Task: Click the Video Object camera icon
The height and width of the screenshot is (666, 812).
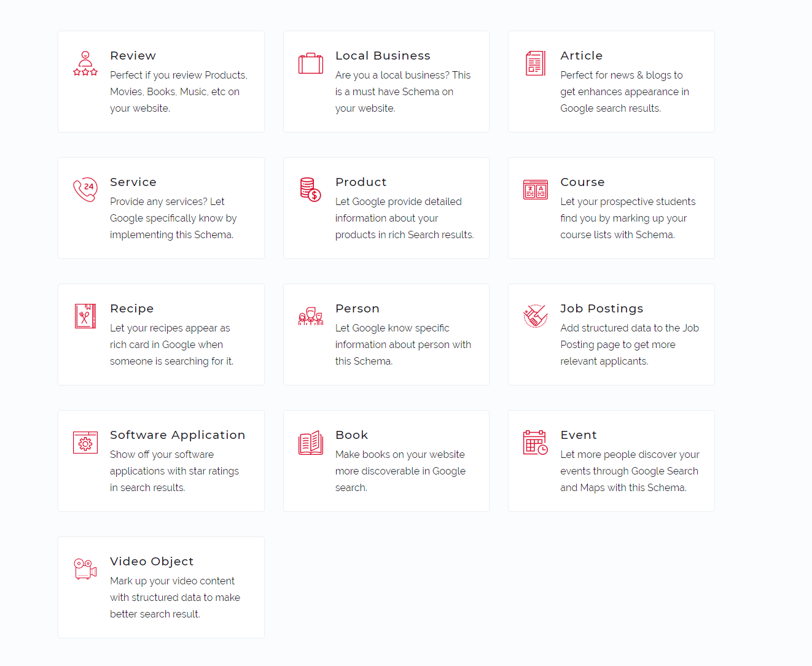Action: [x=85, y=568]
